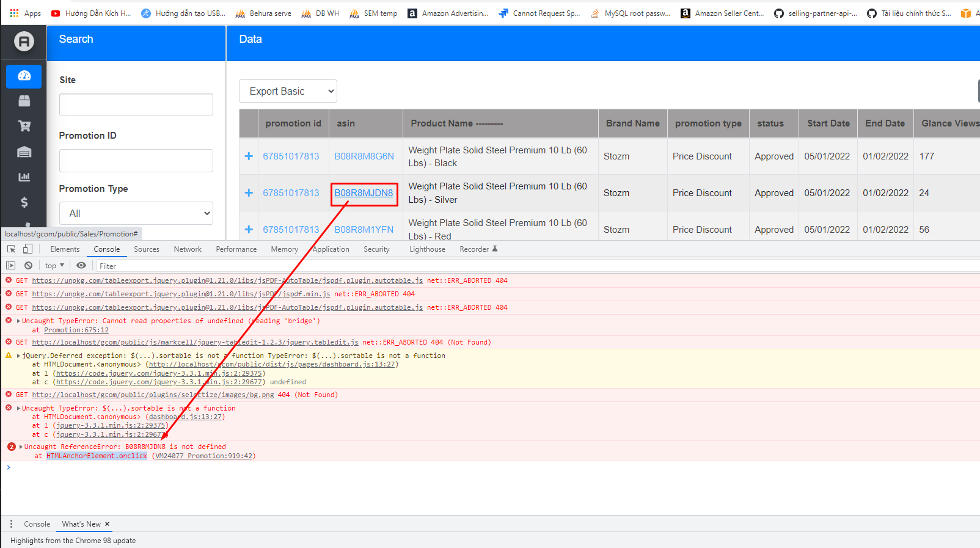980x548 pixels.
Task: Expand the row for asin B08R8MJDN8
Action: 249,193
